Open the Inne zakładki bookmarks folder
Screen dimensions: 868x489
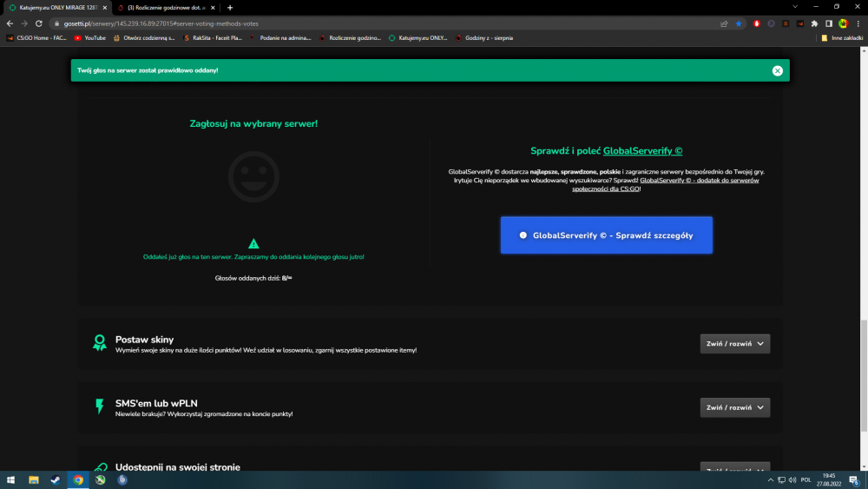[842, 37]
